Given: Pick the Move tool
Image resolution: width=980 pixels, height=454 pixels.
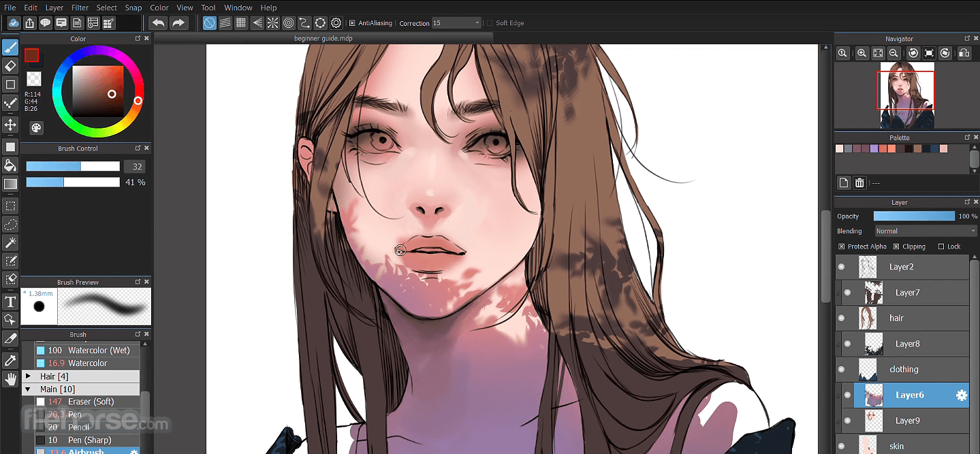Looking at the screenshot, I should [10, 125].
